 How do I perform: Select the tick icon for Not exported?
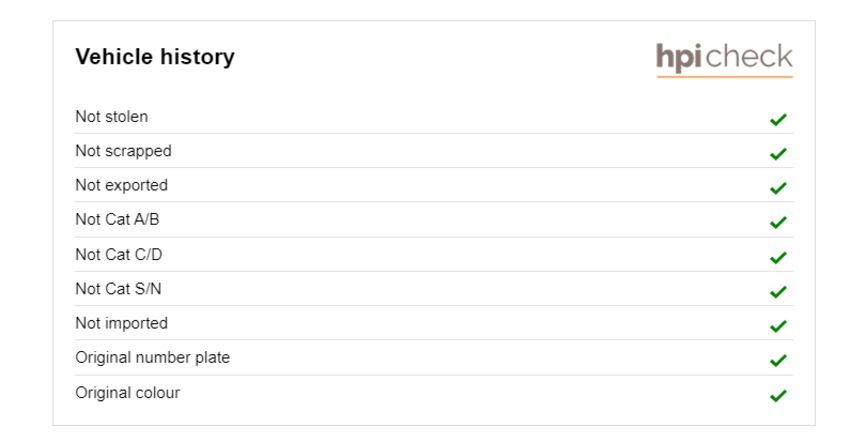tap(778, 188)
